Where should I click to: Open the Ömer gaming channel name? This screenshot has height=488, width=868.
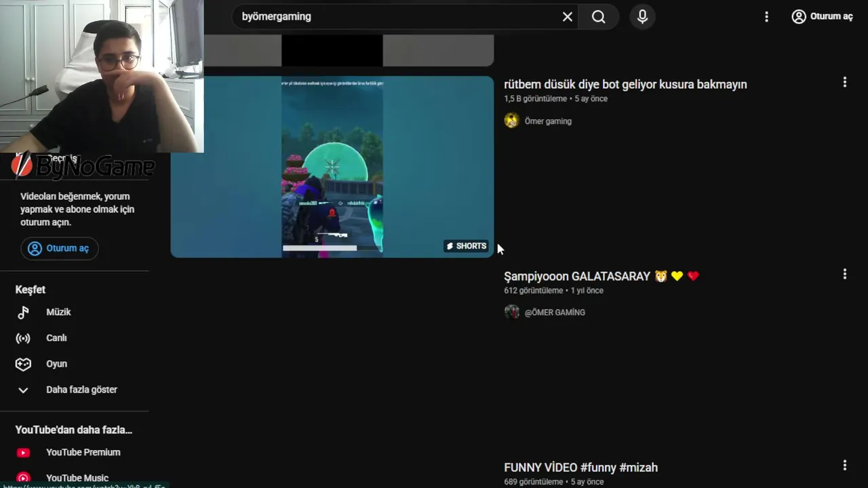coord(548,121)
